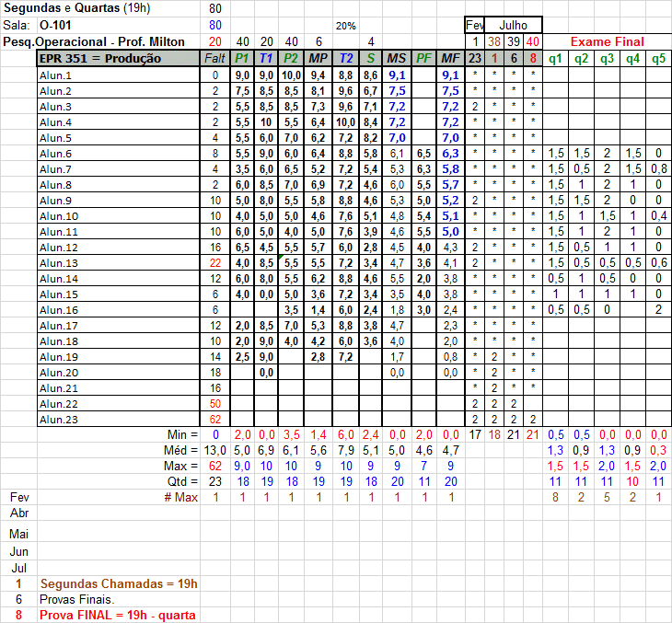Click the 'Julho' month header cell
This screenshot has width=672, height=623.
coord(513,25)
